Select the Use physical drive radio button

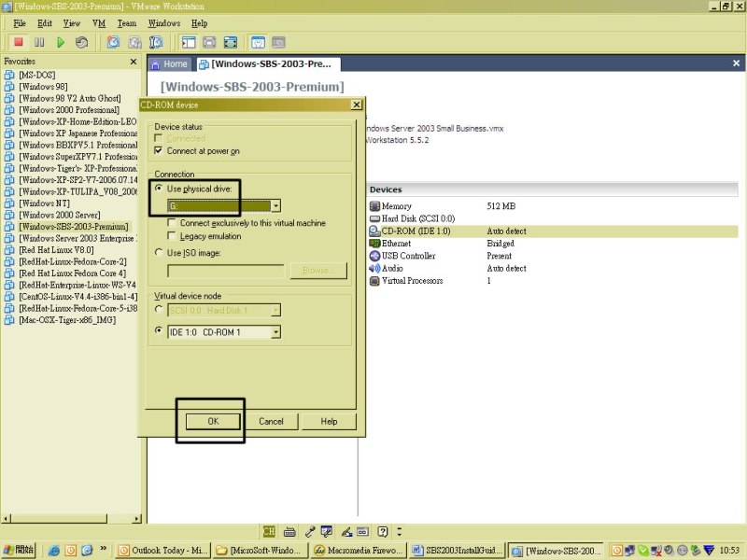(x=159, y=189)
